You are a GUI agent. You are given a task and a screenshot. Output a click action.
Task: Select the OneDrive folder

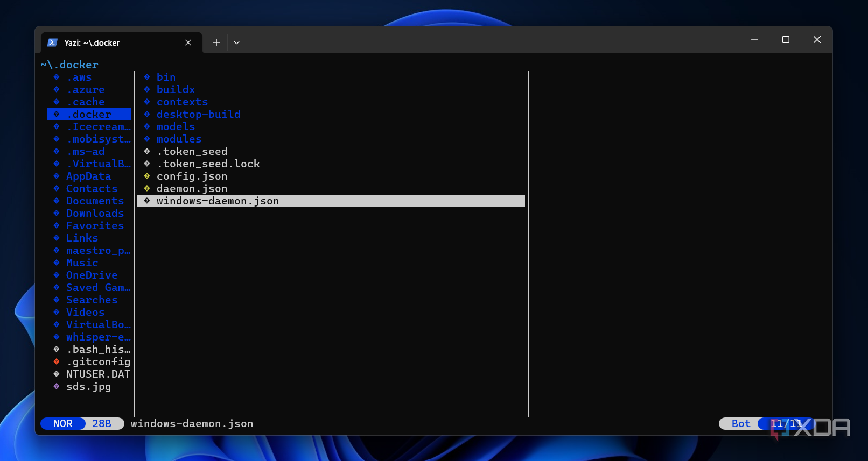(x=92, y=275)
